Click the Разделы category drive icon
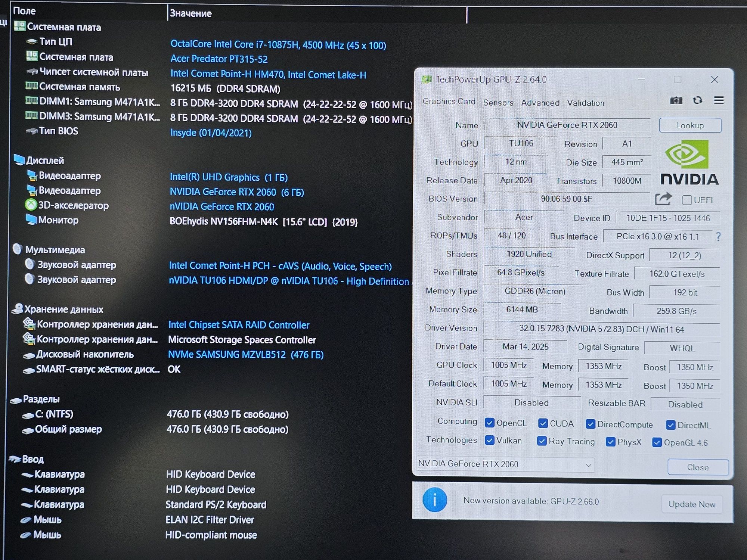The height and width of the screenshot is (560, 747). coord(16,400)
